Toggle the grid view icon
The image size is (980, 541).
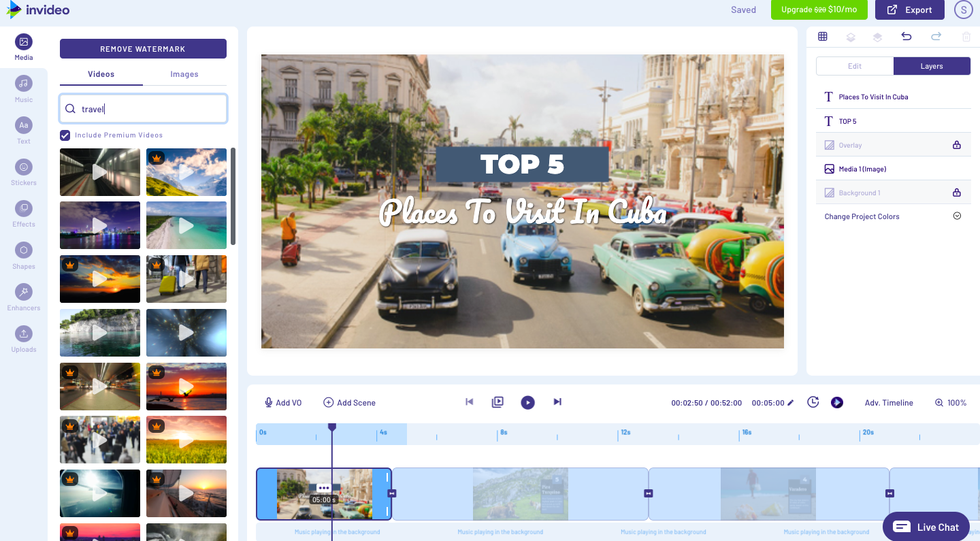point(822,37)
